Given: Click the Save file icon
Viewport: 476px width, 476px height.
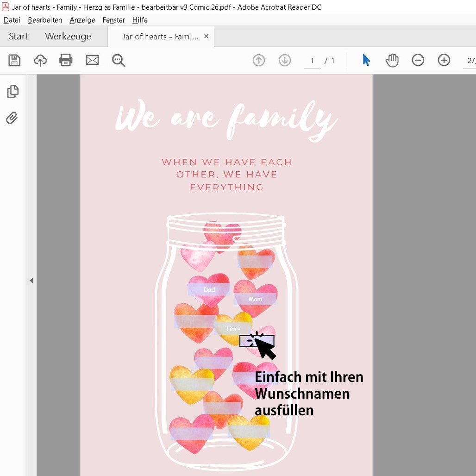Looking at the screenshot, I should click(14, 60).
